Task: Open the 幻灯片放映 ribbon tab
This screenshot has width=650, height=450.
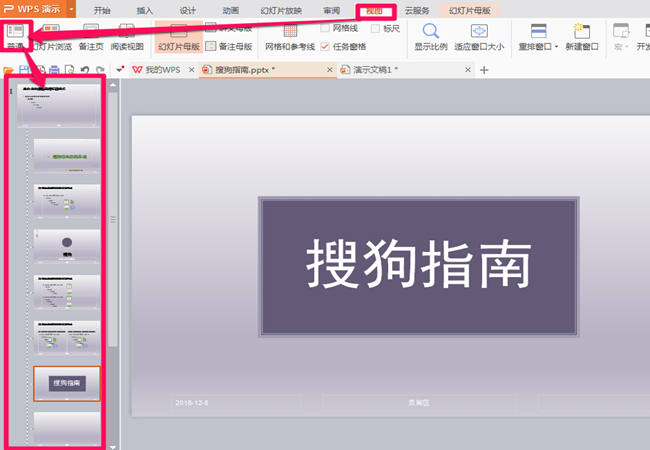Action: coord(281,10)
